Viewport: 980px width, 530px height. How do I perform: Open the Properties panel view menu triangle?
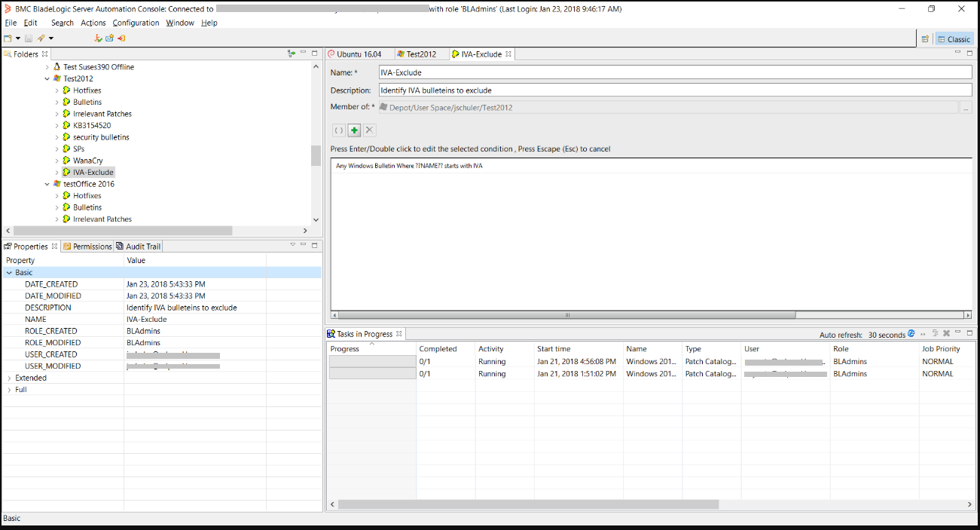point(292,245)
